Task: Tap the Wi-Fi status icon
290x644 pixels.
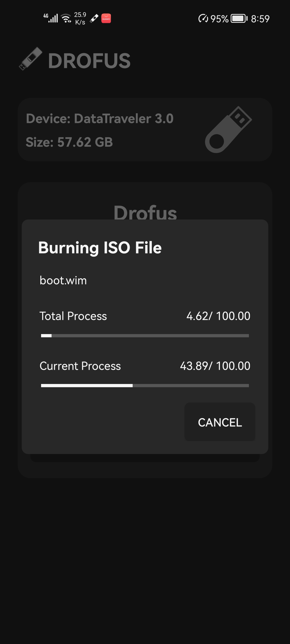Action: coord(66,18)
